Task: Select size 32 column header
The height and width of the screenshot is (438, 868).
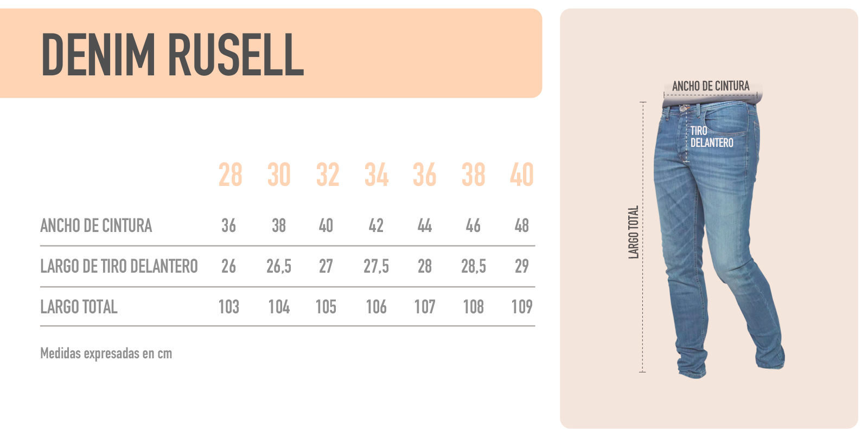Action: 328,175
